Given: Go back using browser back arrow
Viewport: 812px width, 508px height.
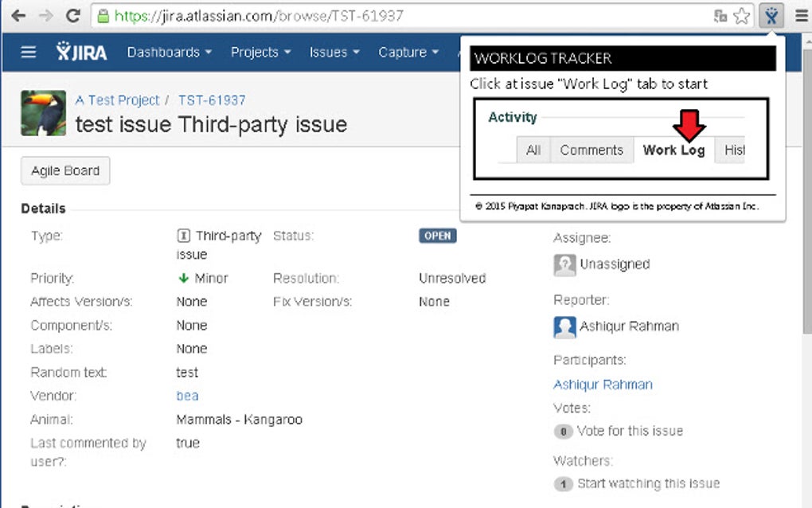Looking at the screenshot, I should point(18,16).
